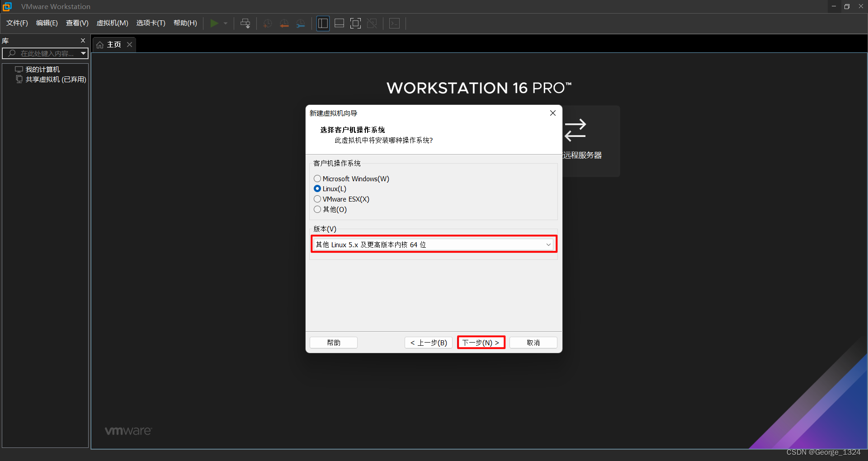Open power options dropdown arrow
868x461 pixels.
click(x=226, y=23)
